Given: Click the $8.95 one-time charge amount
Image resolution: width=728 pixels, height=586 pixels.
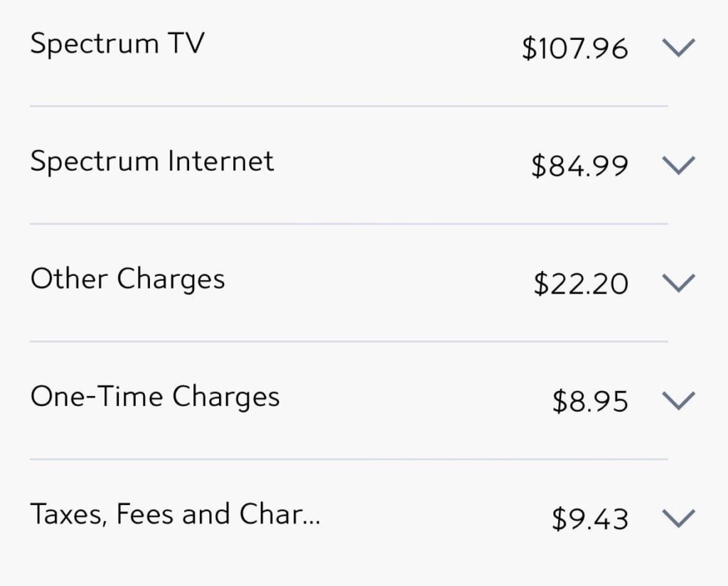Looking at the screenshot, I should tap(589, 399).
